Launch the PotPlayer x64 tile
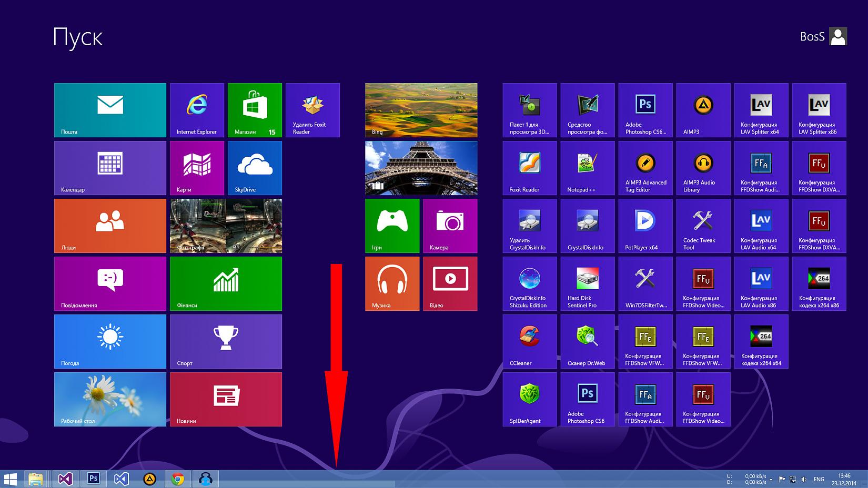The image size is (868, 488). pos(645,226)
